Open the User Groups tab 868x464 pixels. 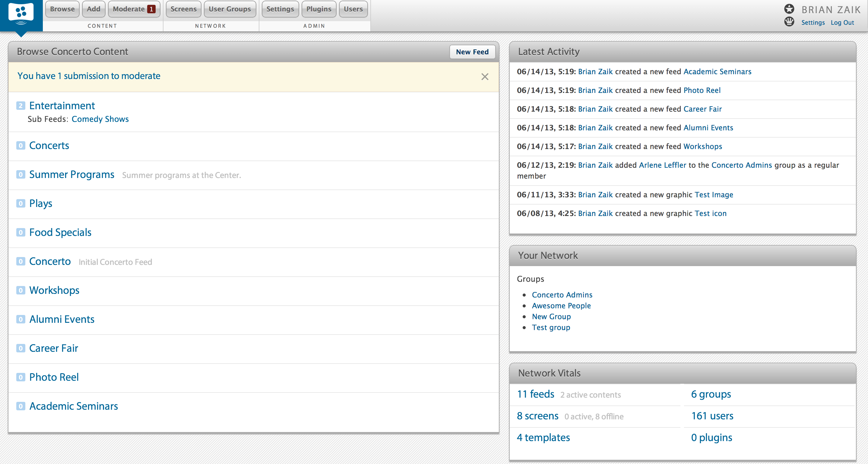pos(230,9)
